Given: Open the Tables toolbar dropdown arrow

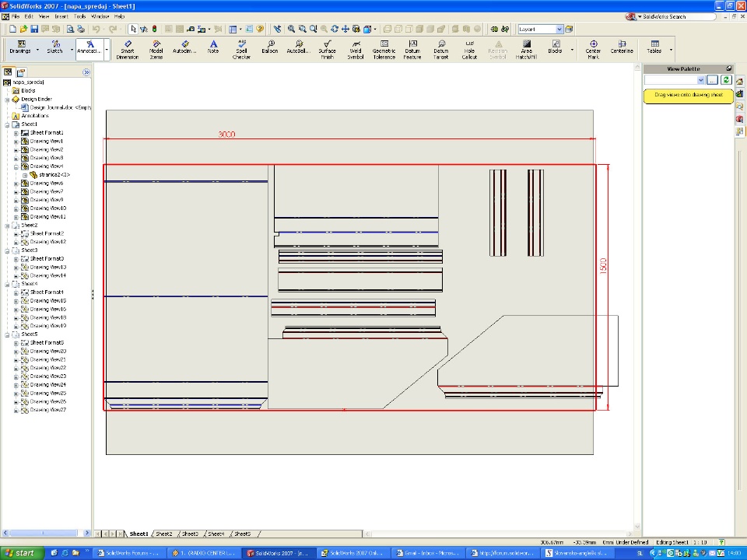Looking at the screenshot, I should tap(672, 50).
